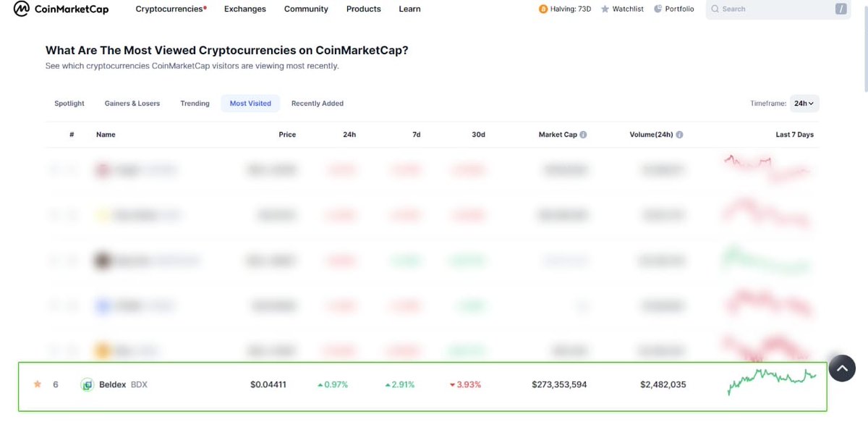Sort by the # rank column

[72, 135]
